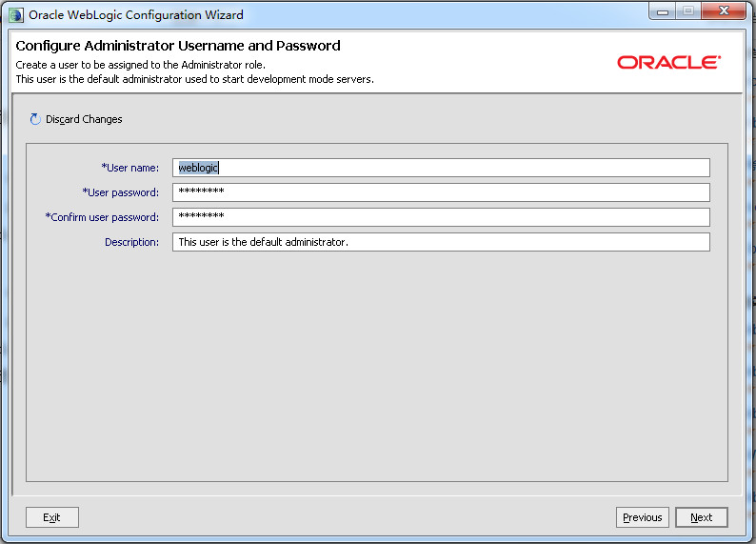
Task: Click the "*Confirm user password:" label
Action: tap(102, 217)
